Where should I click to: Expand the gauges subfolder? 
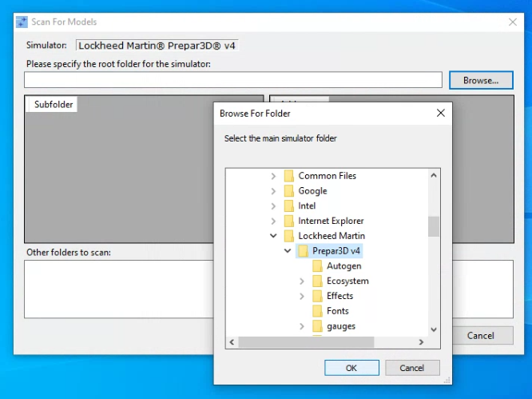[x=302, y=326]
